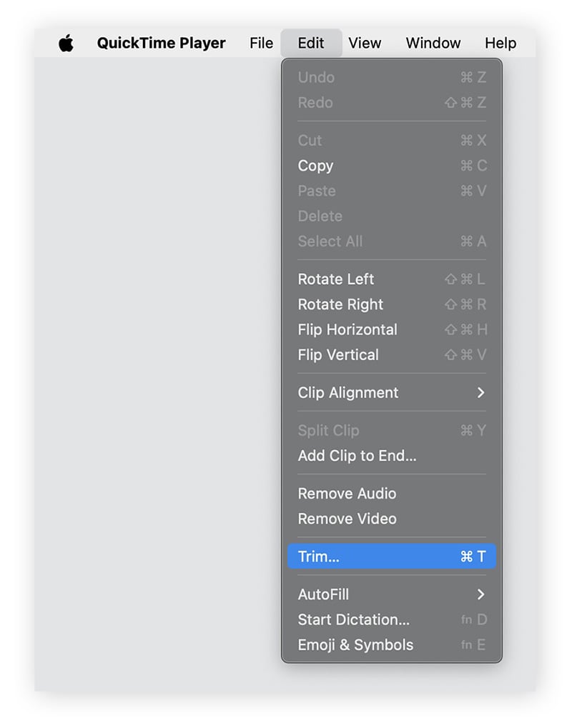The height and width of the screenshot is (728, 572).
Task: Open the File menu
Action: point(260,43)
